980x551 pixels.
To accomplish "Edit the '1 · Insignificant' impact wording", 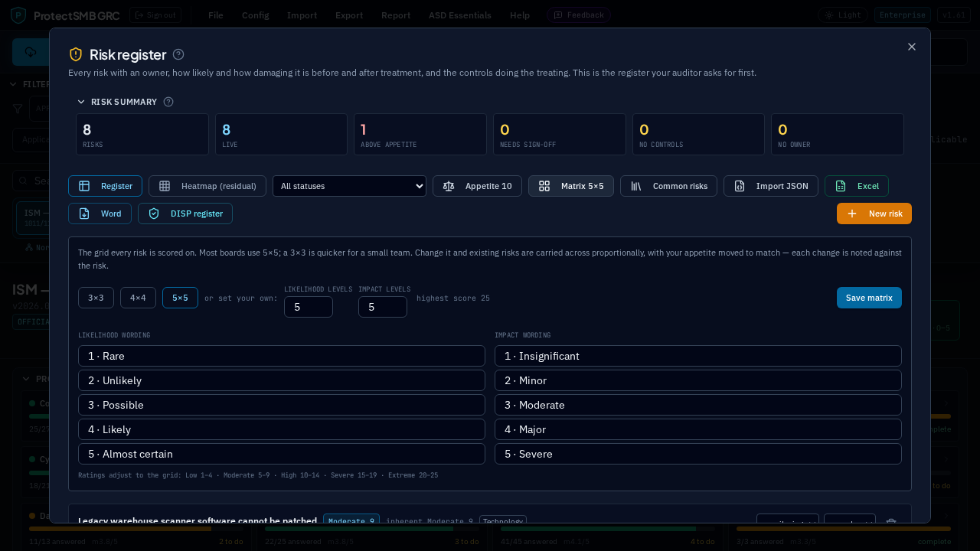I will coord(698,356).
